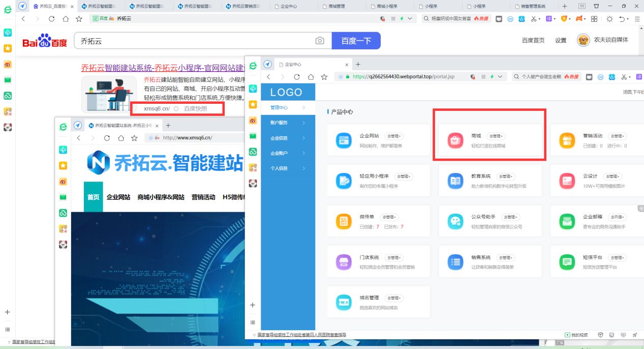Enable reading mode via the book icon
The image size is (644, 349).
(x=499, y=19)
